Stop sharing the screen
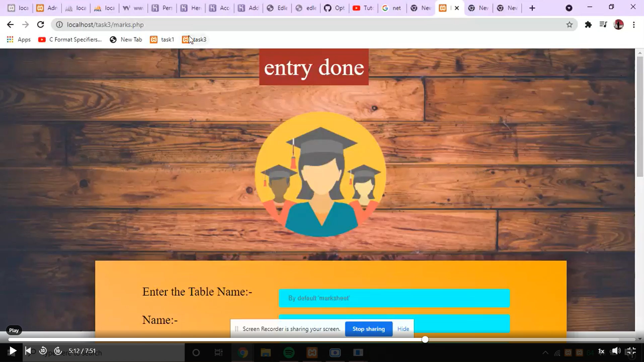Viewport: 644px width, 362px height. [369, 329]
